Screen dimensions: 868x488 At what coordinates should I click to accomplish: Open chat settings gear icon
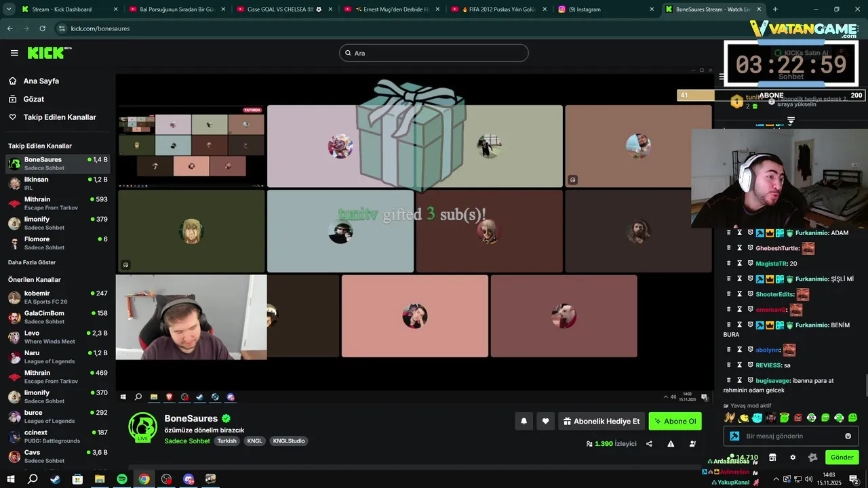pyautogui.click(x=793, y=457)
